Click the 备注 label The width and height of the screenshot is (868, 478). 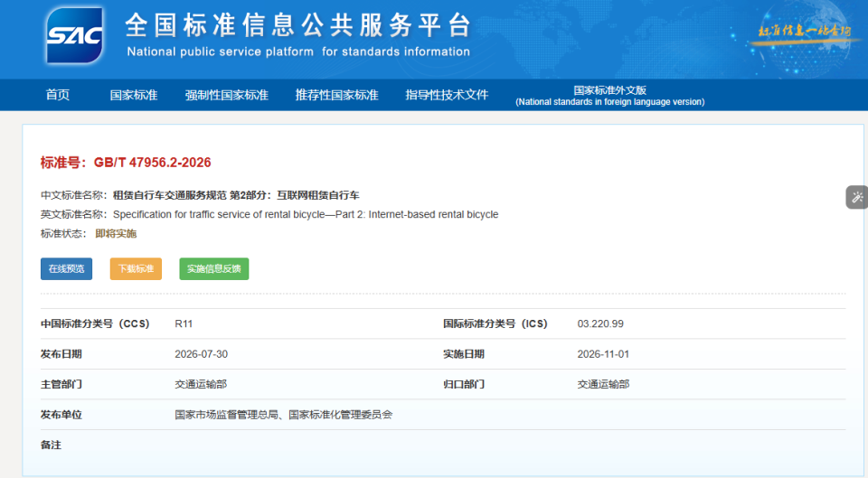(51, 445)
